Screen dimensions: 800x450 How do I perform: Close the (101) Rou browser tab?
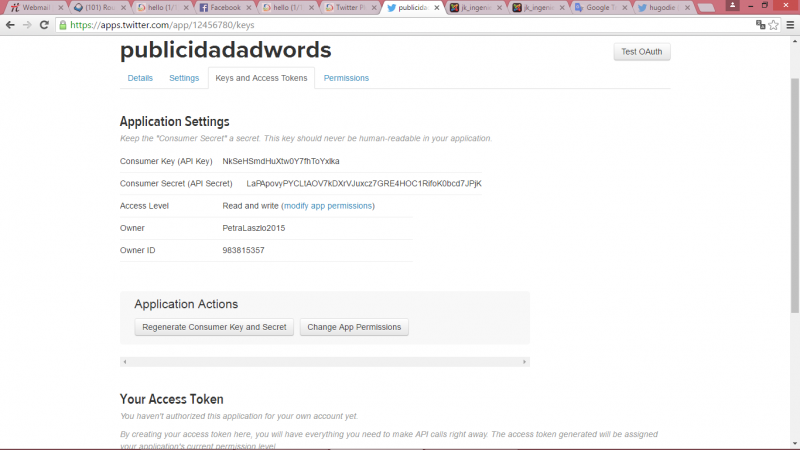click(x=123, y=8)
